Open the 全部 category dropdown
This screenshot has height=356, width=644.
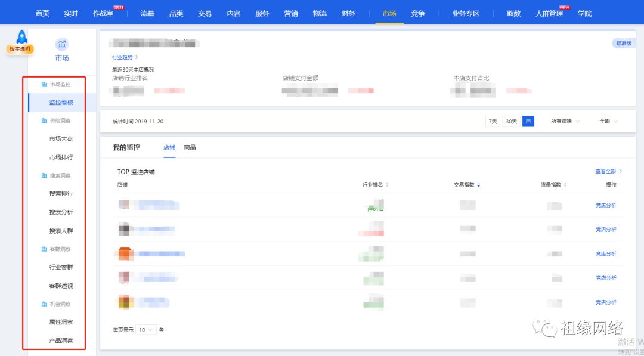609,121
